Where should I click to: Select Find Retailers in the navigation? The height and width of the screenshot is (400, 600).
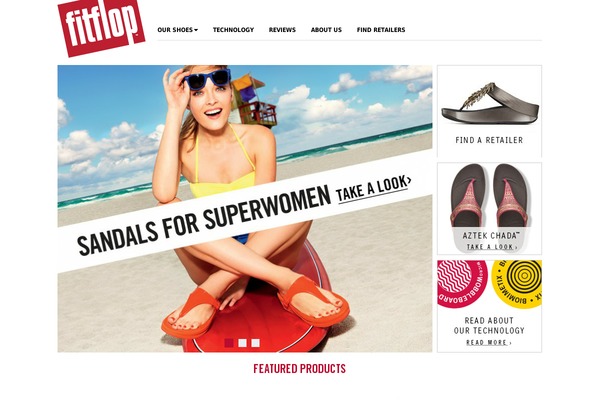coord(381,29)
